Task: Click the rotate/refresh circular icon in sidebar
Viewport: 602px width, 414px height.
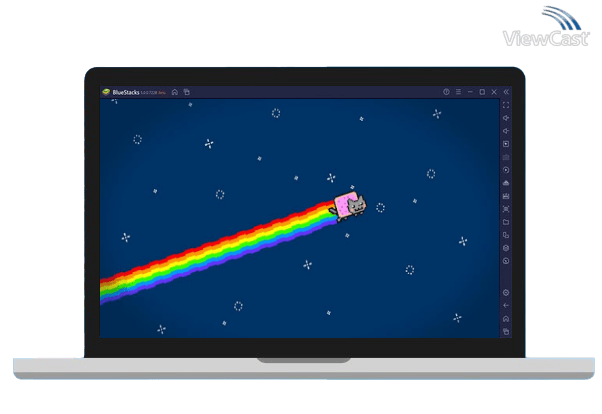Action: click(x=506, y=261)
